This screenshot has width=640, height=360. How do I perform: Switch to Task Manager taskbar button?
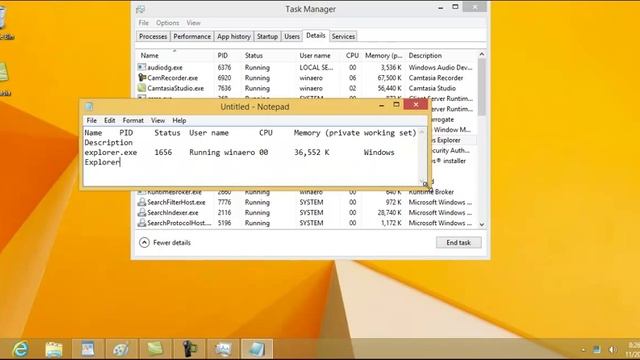point(223,349)
